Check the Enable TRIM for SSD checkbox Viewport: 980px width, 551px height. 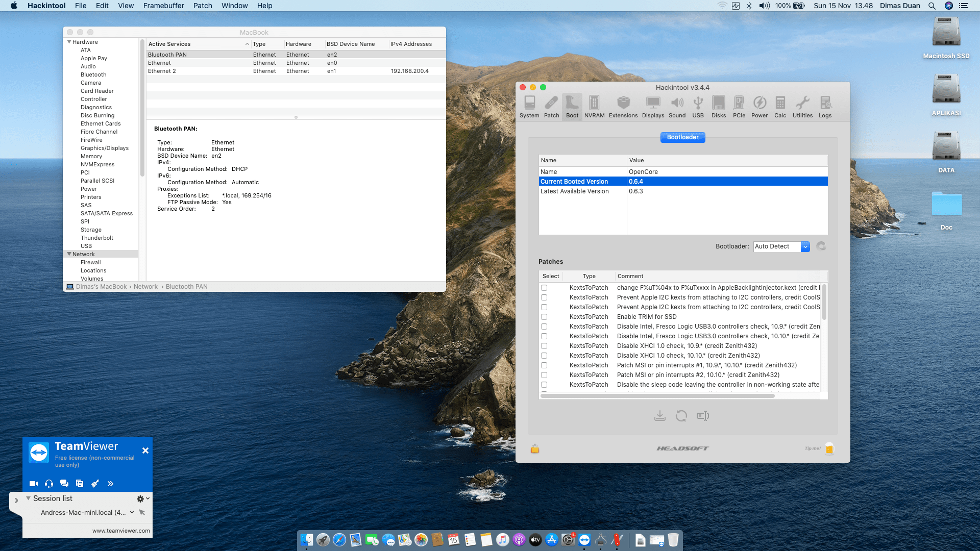[x=544, y=317]
